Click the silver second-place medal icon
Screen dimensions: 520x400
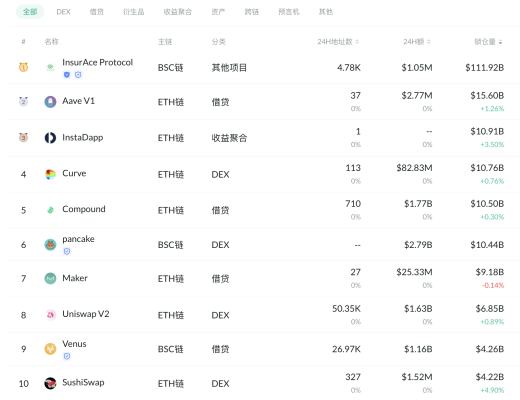click(23, 101)
